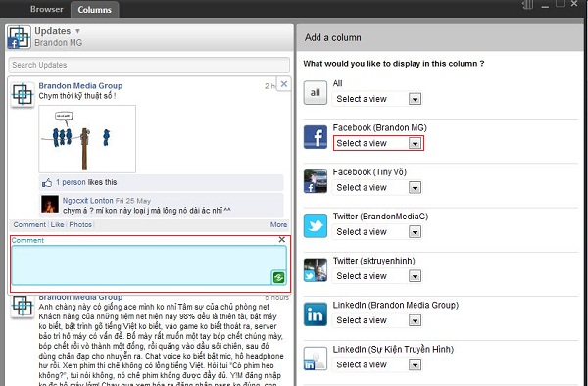Image resolution: width=588 pixels, height=386 pixels.
Task: Close the Comment box with X
Action: 282,239
